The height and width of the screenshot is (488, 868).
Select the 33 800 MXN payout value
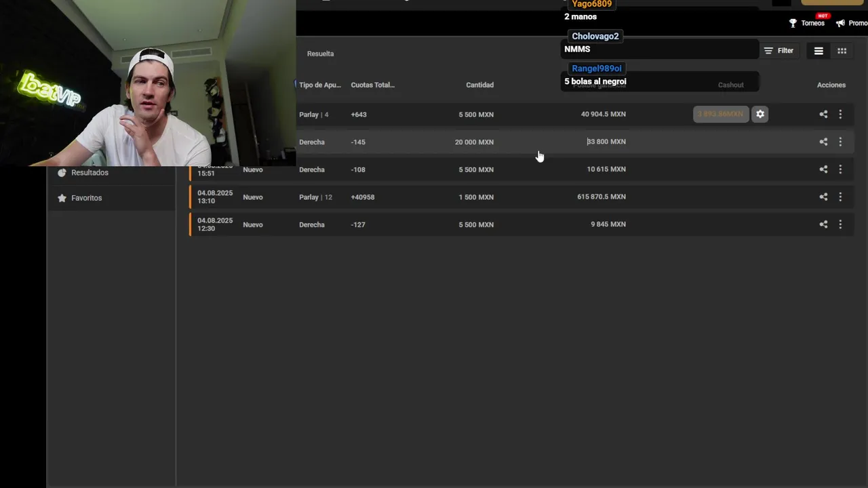tap(606, 142)
